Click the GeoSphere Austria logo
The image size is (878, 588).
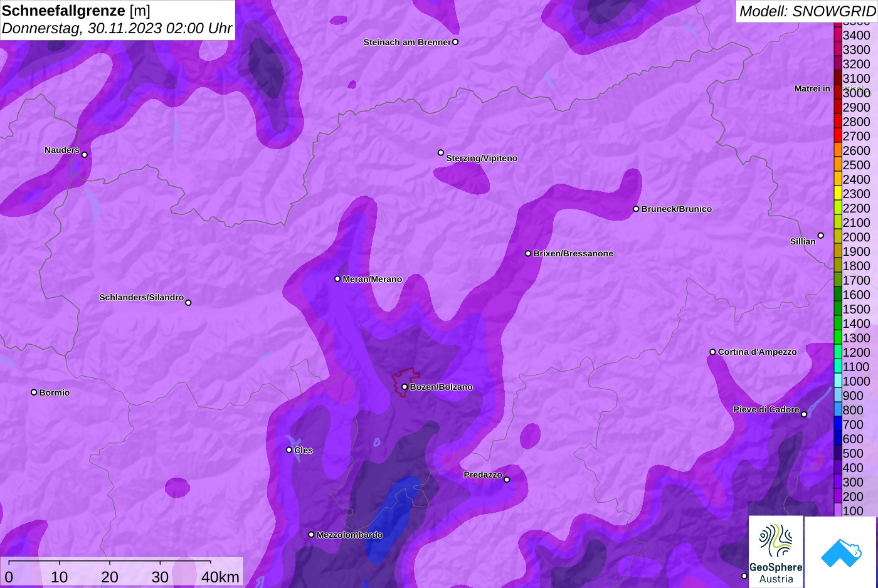(776, 552)
